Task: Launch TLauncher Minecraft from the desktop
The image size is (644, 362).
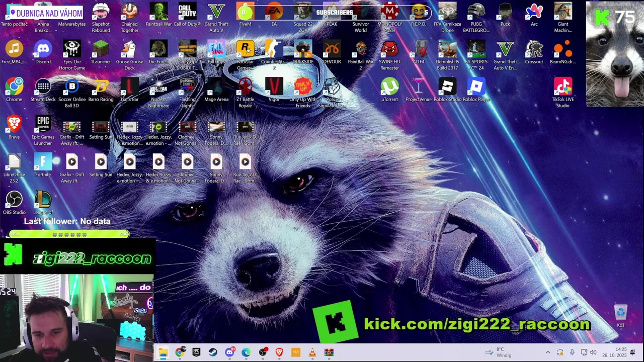Action: [x=101, y=53]
